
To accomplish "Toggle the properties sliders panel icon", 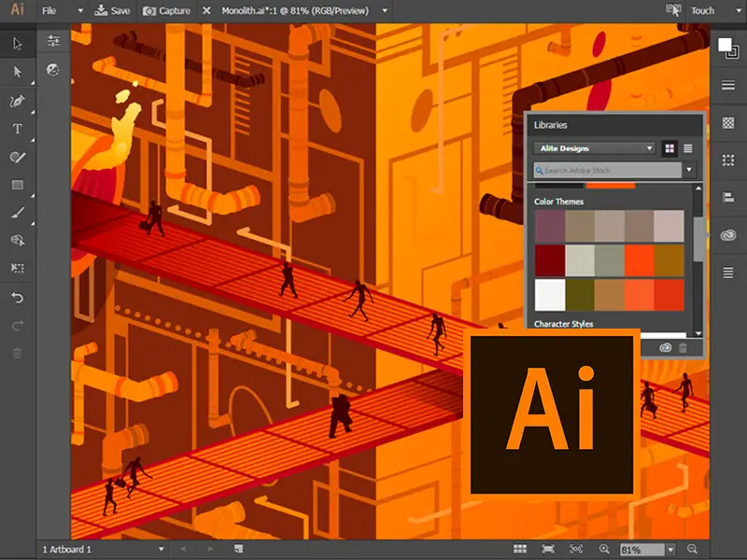I will [x=53, y=42].
